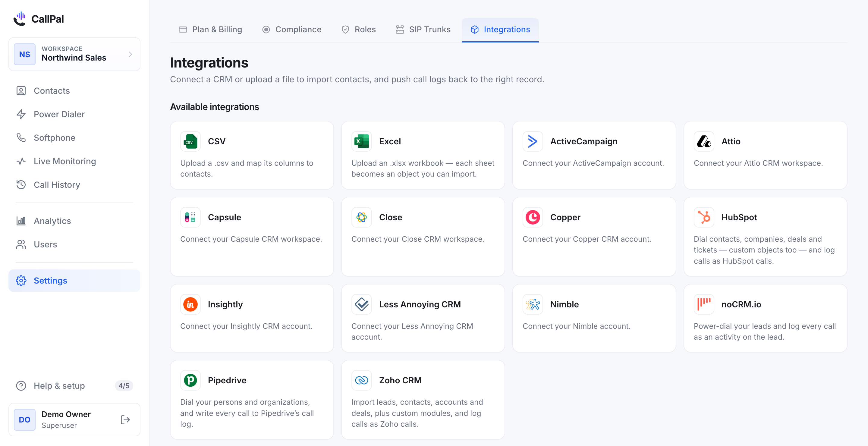Select the SIP Trunks tab

click(x=423, y=29)
